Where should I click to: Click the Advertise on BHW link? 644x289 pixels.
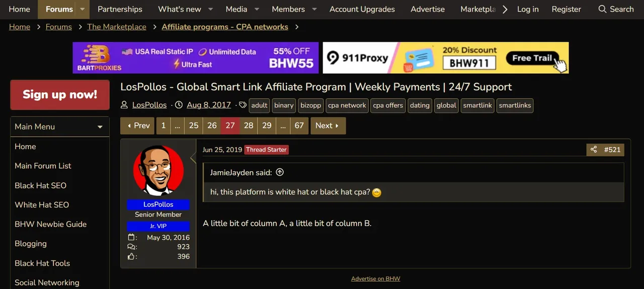tap(376, 278)
